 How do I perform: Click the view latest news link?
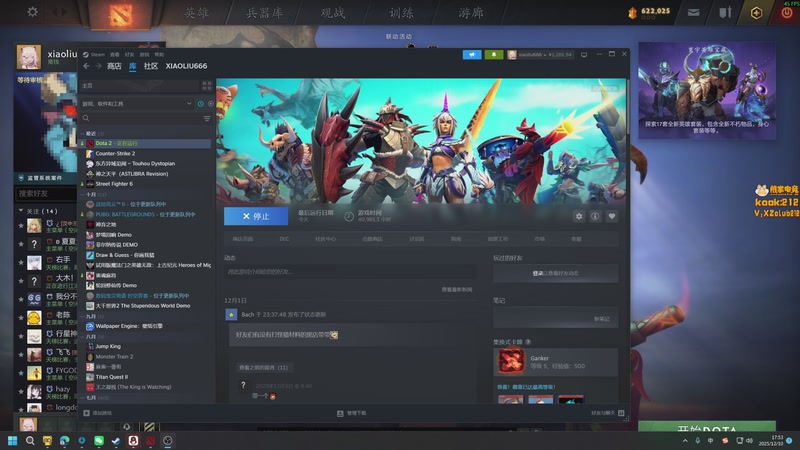pyautogui.click(x=457, y=289)
